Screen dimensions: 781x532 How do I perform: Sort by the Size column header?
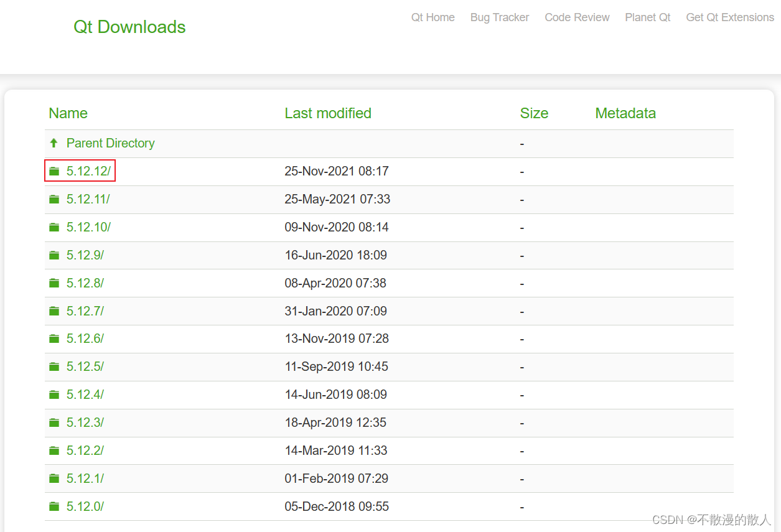pos(534,113)
